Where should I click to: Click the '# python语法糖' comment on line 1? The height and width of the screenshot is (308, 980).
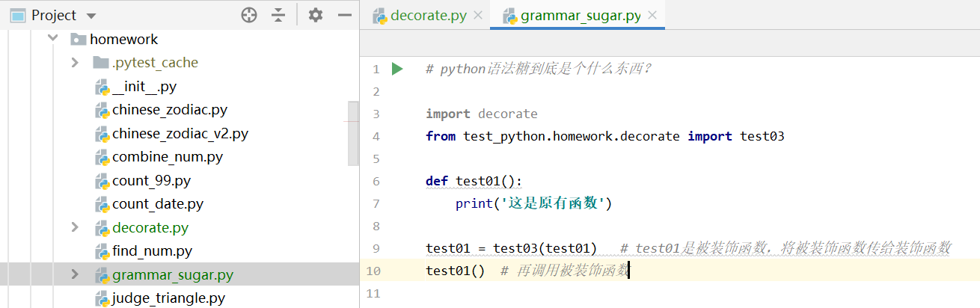539,69
